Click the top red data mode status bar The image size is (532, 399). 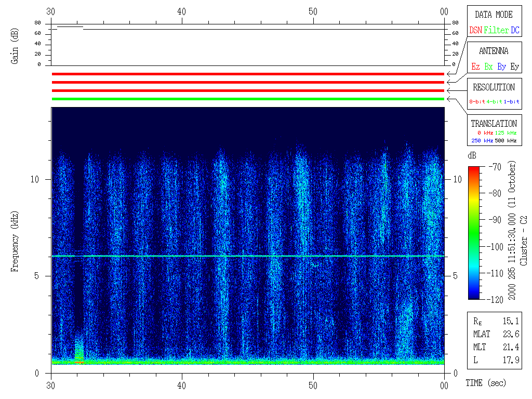pos(248,74)
